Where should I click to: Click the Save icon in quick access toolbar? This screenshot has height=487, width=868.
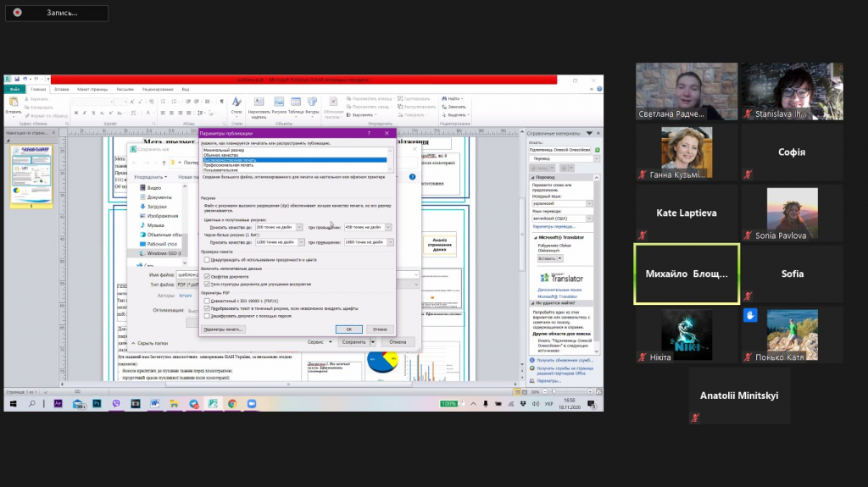17,79
